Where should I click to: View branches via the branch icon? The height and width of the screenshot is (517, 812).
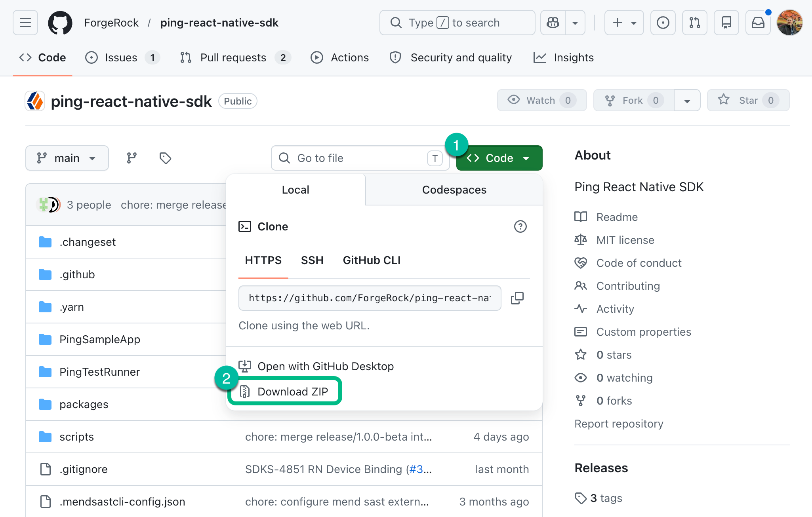[132, 158]
